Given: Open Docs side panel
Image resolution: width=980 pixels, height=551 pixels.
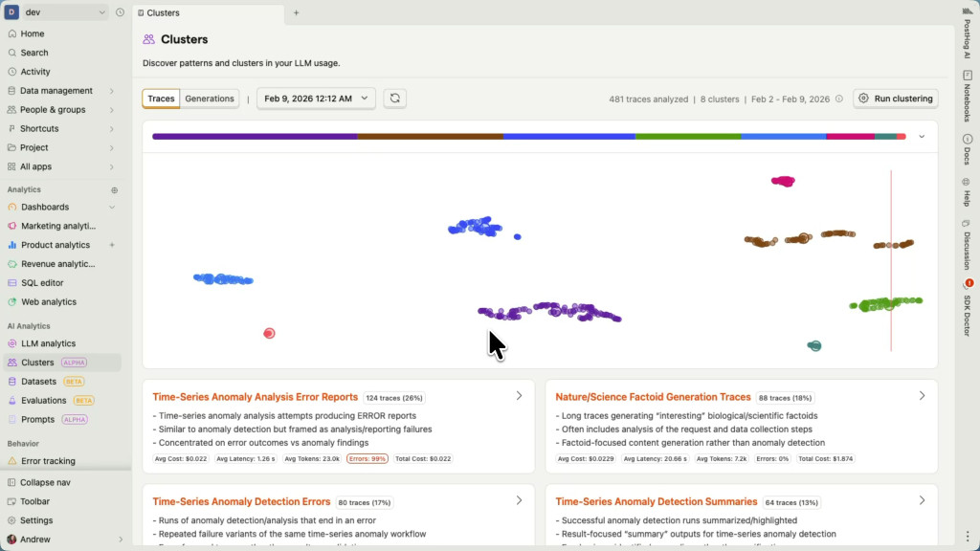Looking at the screenshot, I should 968,150.
